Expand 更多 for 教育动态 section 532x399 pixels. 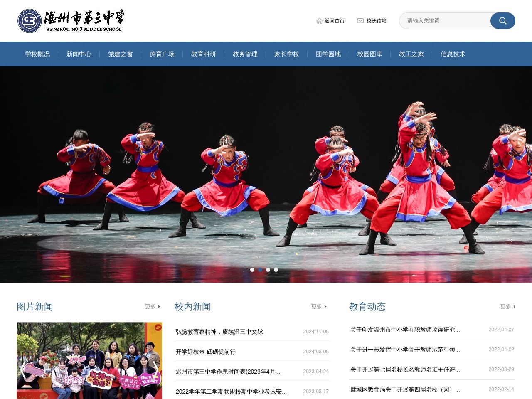508,307
